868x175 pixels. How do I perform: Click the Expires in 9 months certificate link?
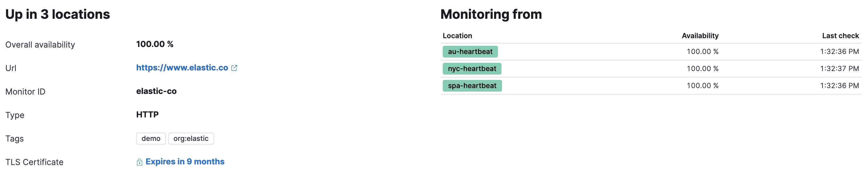tap(185, 162)
